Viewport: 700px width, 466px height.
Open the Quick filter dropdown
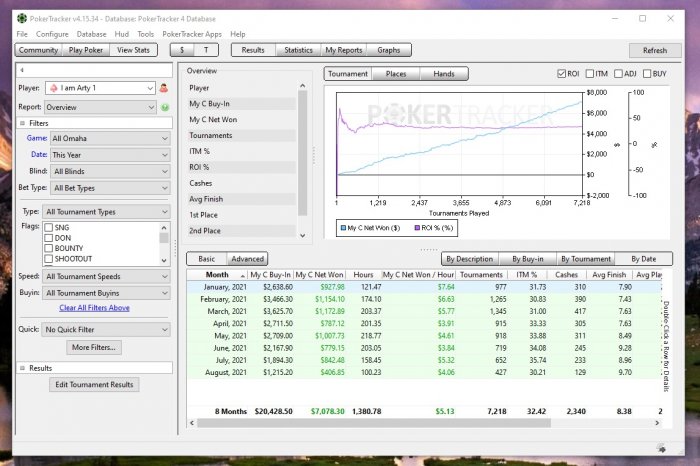point(106,329)
